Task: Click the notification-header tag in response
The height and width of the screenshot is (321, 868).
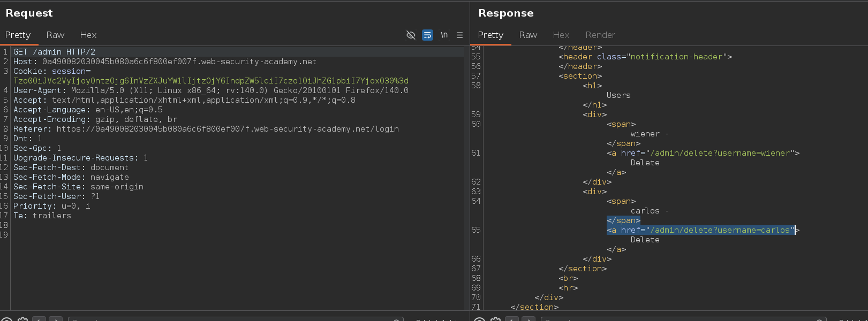Action: (645, 57)
